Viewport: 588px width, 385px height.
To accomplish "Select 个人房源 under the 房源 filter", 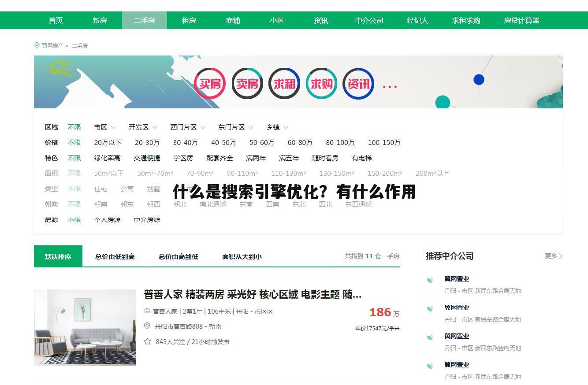I will coord(106,219).
